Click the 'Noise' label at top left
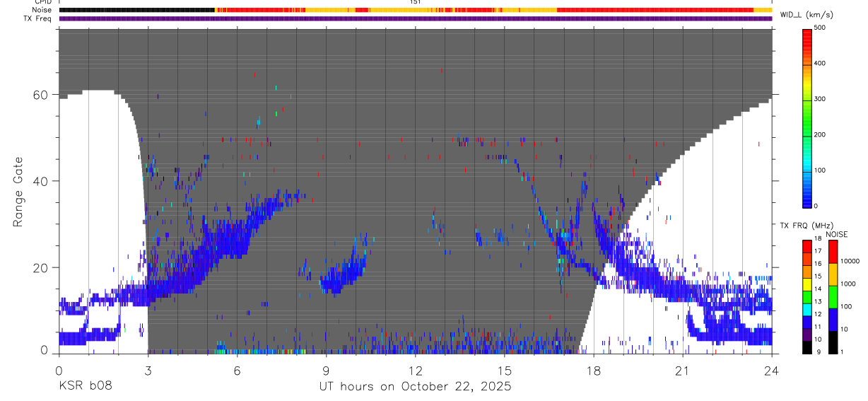868x401 pixels. click(42, 10)
